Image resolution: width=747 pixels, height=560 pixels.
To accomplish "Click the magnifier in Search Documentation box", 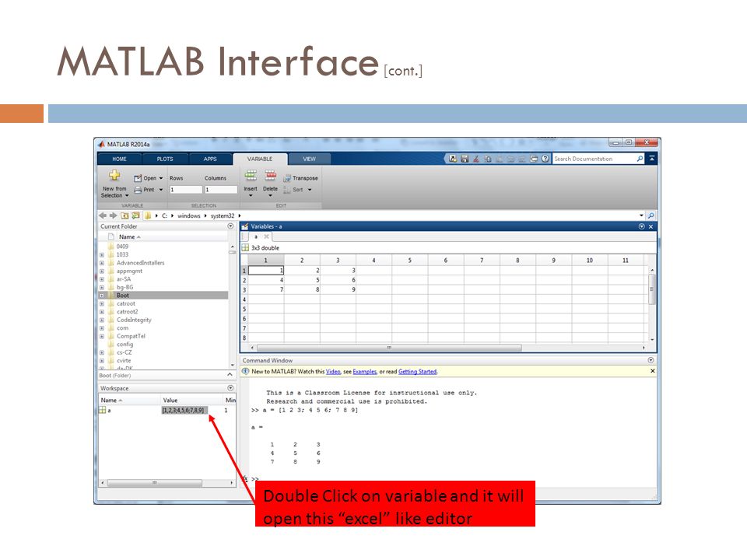I will pyautogui.click(x=640, y=159).
